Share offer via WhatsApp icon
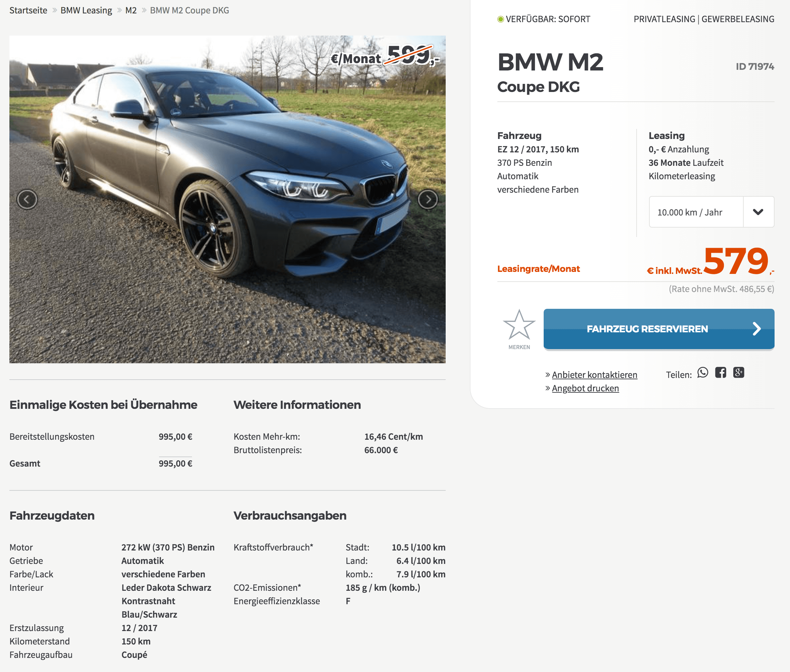 point(703,373)
